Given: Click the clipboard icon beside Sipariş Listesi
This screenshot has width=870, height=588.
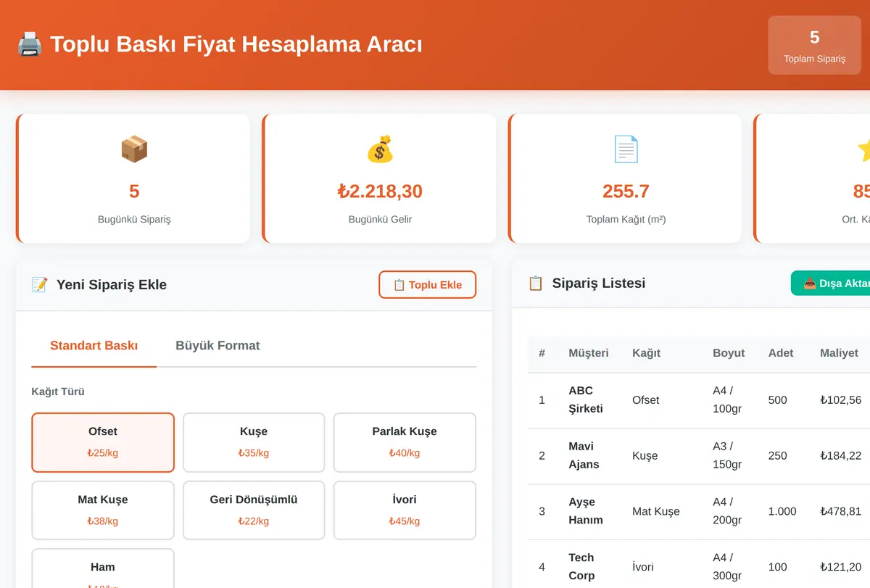Looking at the screenshot, I should coord(536,283).
